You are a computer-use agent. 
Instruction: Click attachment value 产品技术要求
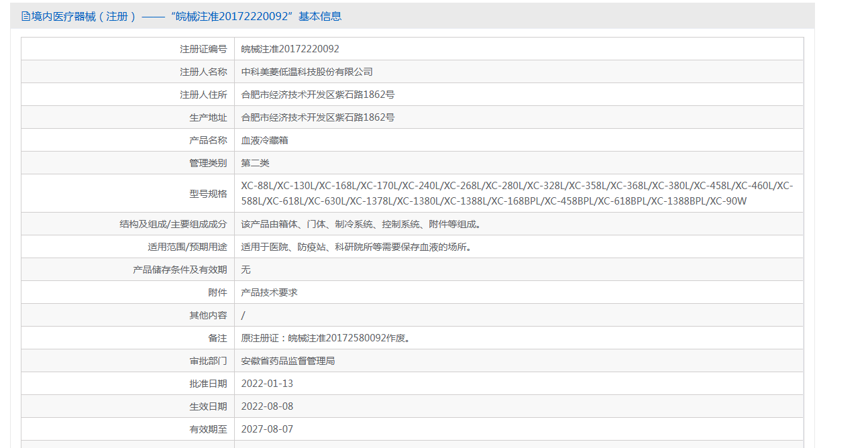[270, 292]
